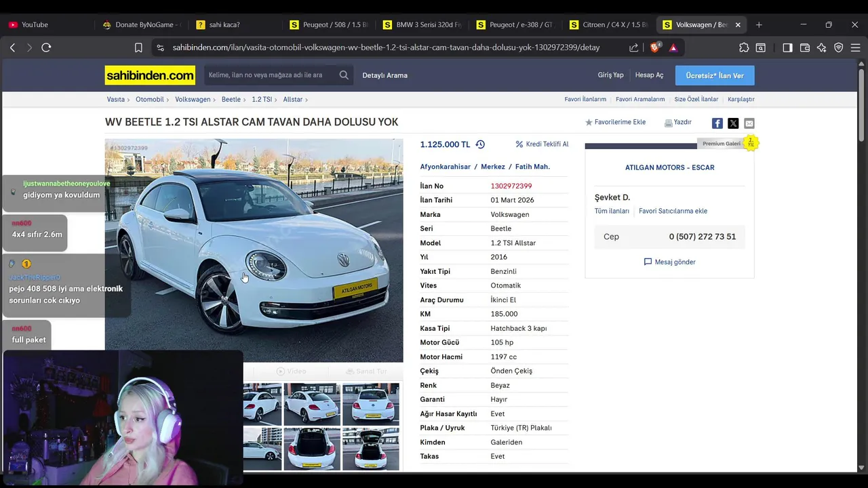
Task: Reload the page with refresh icon
Action: (46, 47)
